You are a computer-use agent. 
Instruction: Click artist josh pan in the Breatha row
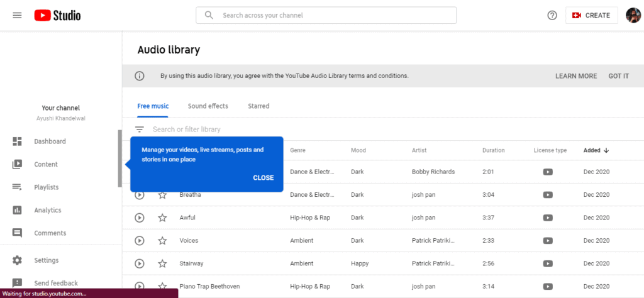point(423,195)
